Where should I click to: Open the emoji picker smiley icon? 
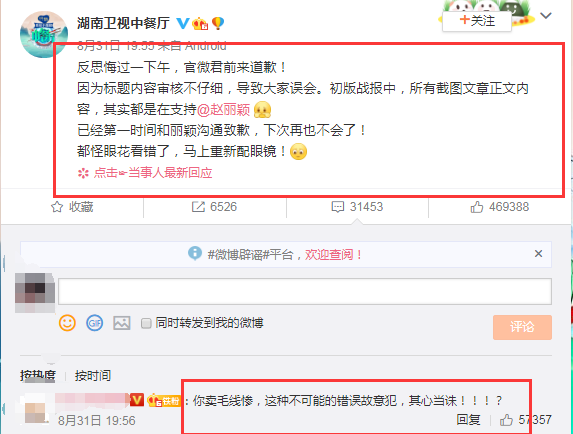pos(67,323)
